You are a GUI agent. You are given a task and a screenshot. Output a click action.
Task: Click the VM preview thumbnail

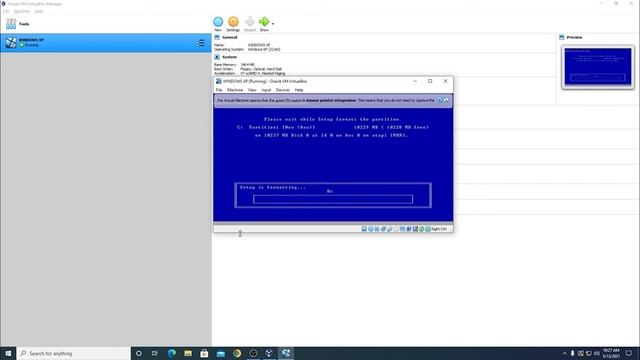[x=598, y=67]
